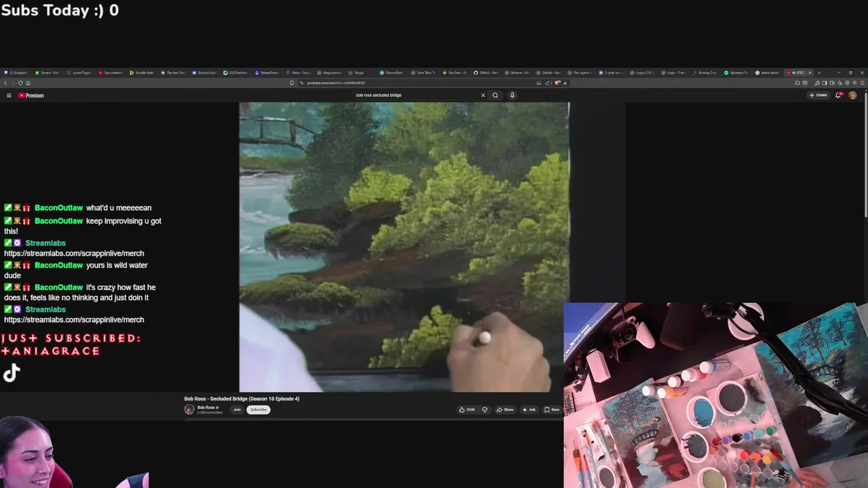Image resolution: width=868 pixels, height=488 pixels.
Task: Open the YouTube hamburger guide menu
Action: point(9,96)
